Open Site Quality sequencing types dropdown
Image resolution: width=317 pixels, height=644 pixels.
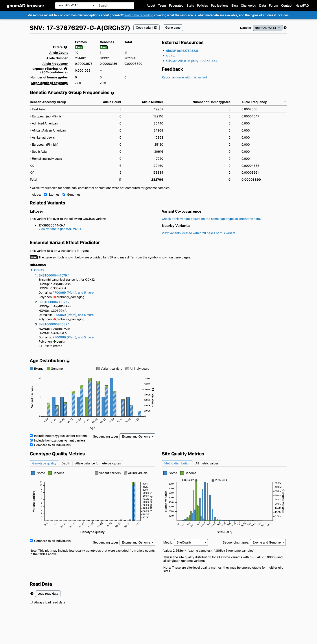(268, 542)
